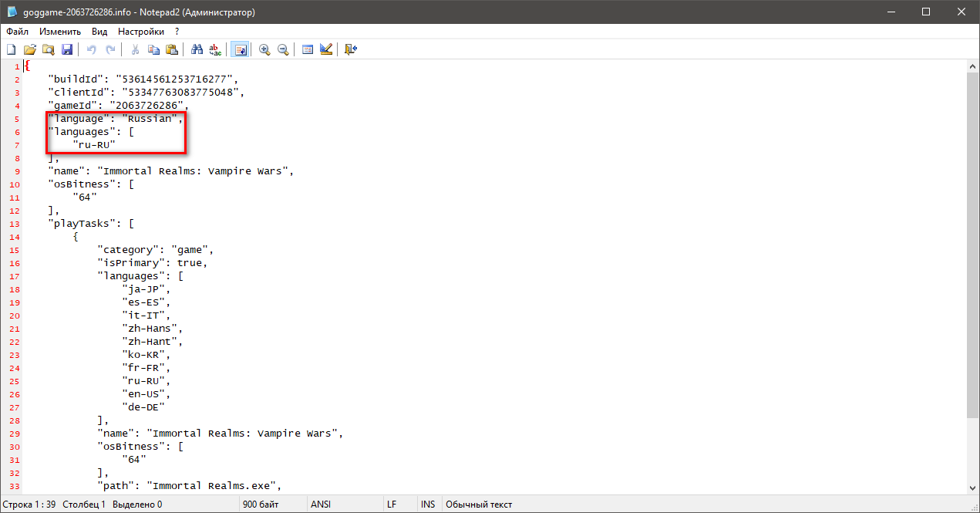The image size is (980, 513).
Task: Click the path "Immortal Realms.exe" text
Action: 212,485
